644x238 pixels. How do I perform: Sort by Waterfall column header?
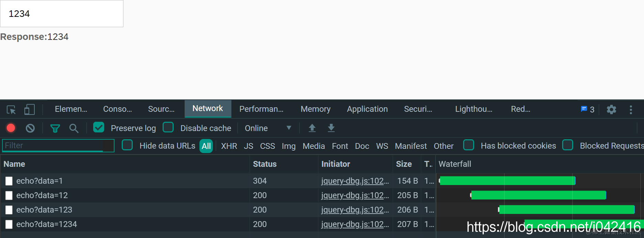tap(540, 164)
